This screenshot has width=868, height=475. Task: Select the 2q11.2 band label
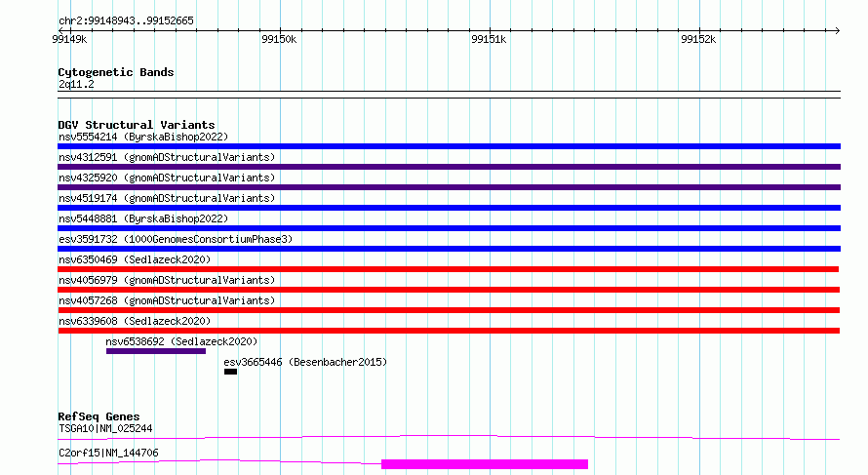click(x=76, y=84)
